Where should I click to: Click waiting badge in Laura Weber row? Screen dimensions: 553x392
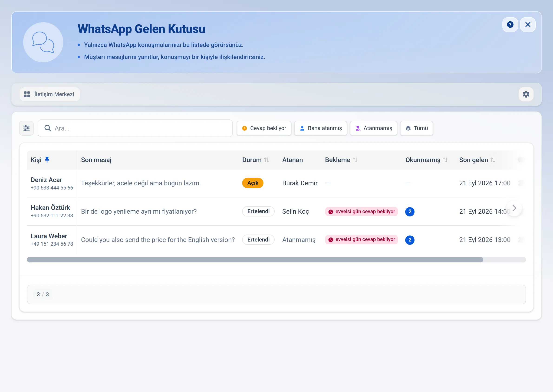[361, 239]
